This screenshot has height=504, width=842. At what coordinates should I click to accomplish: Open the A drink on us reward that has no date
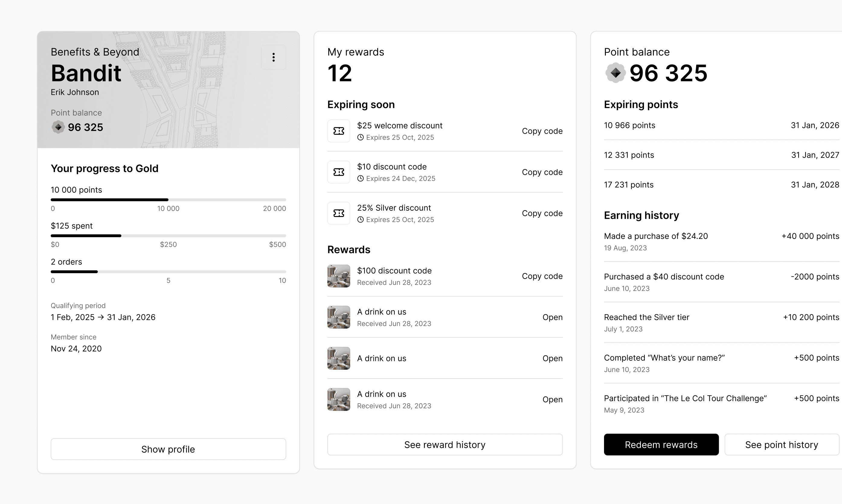[x=552, y=358]
